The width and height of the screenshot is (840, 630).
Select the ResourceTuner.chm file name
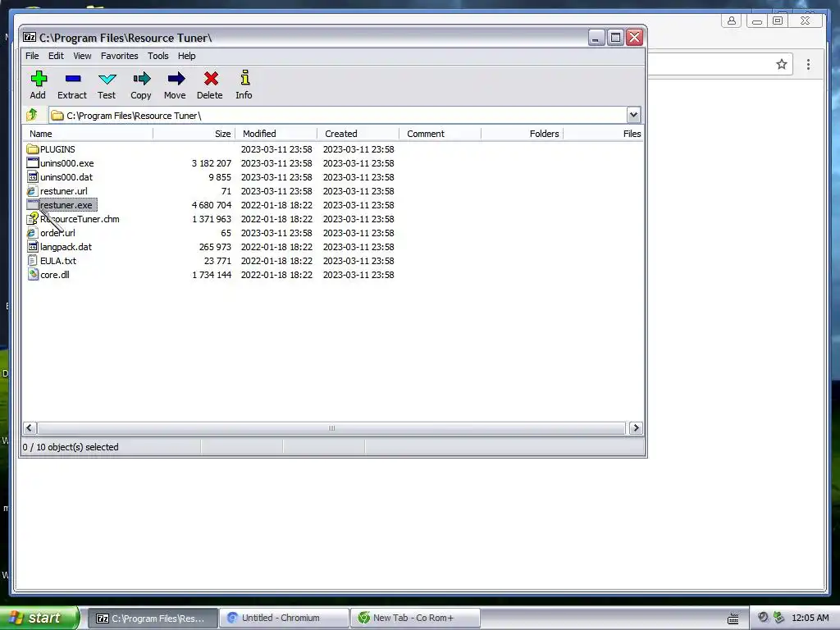80,218
